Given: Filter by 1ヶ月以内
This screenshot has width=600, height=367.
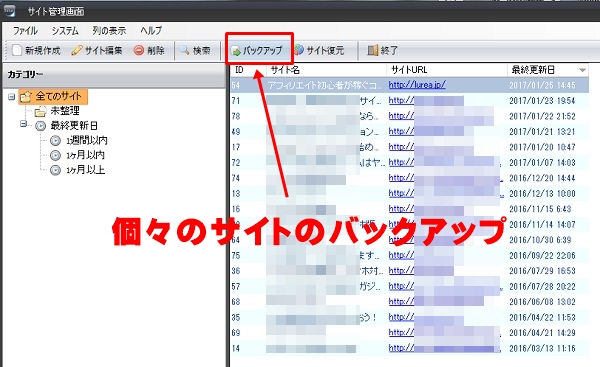Looking at the screenshot, I should coord(85,155).
